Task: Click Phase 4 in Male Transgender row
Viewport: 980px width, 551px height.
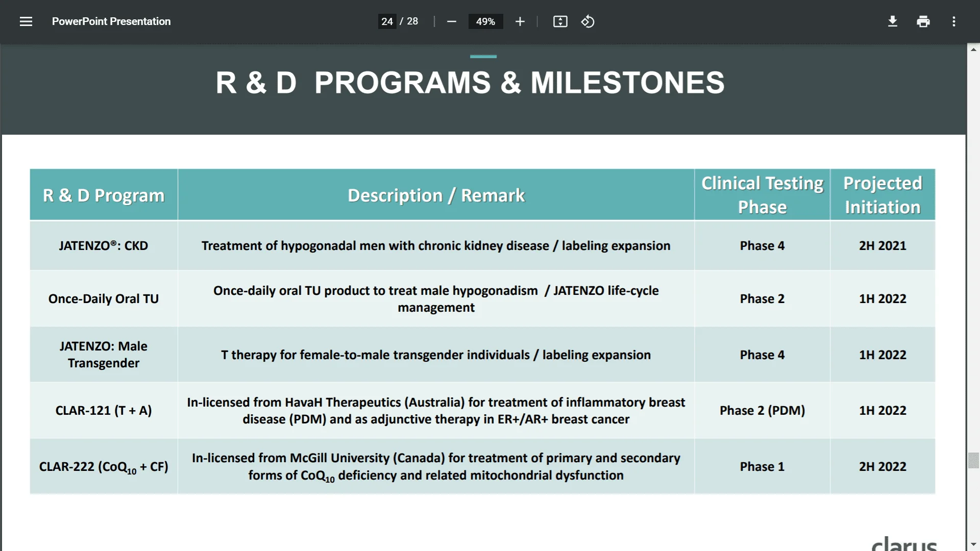Action: pyautogui.click(x=762, y=355)
